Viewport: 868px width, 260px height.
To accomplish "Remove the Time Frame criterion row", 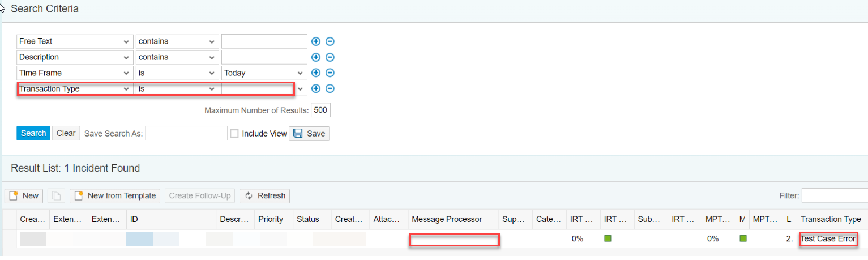I will pyautogui.click(x=330, y=73).
